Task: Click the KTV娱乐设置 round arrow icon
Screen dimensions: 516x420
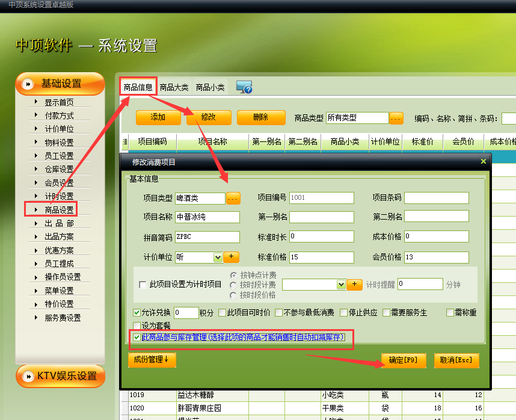Action: pos(28,376)
